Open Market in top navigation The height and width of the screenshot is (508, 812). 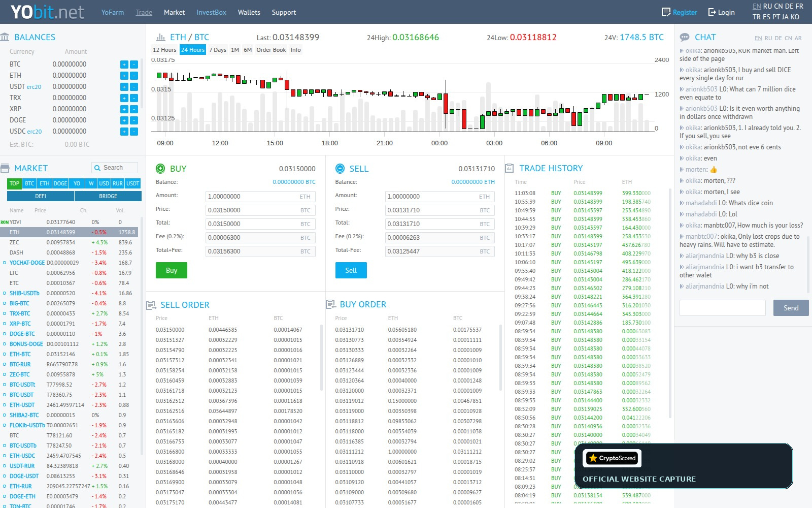pos(174,12)
